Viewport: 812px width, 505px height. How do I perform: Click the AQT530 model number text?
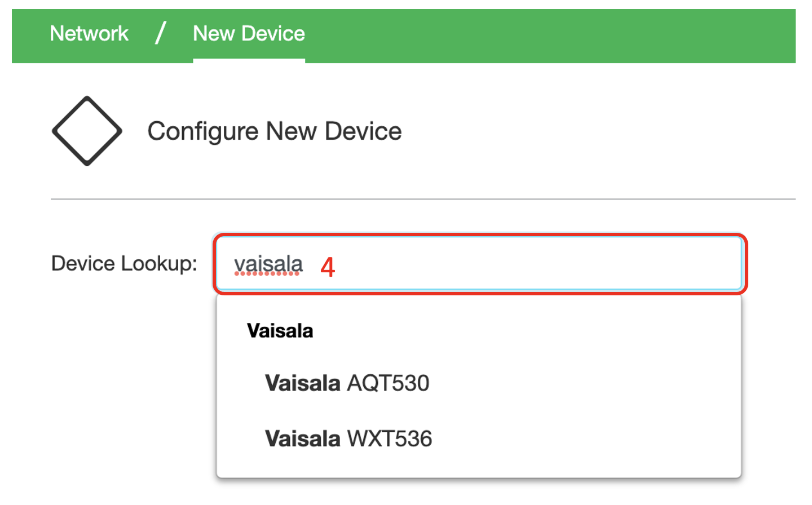[x=388, y=383]
